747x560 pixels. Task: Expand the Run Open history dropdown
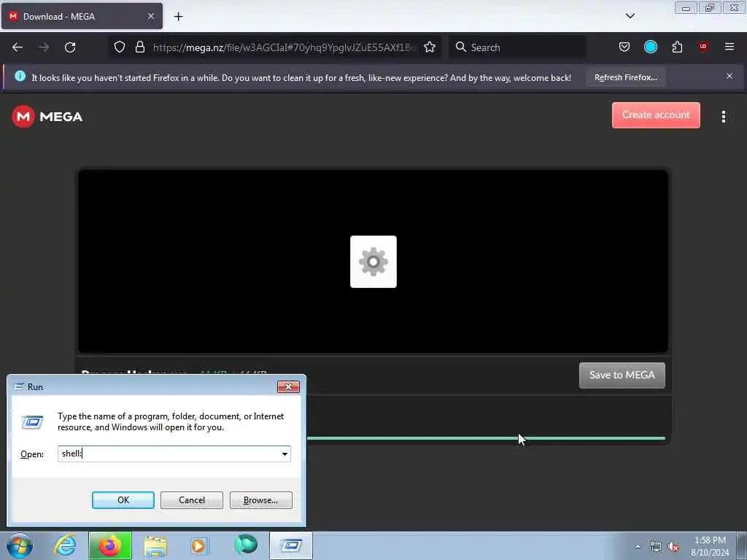pos(285,454)
